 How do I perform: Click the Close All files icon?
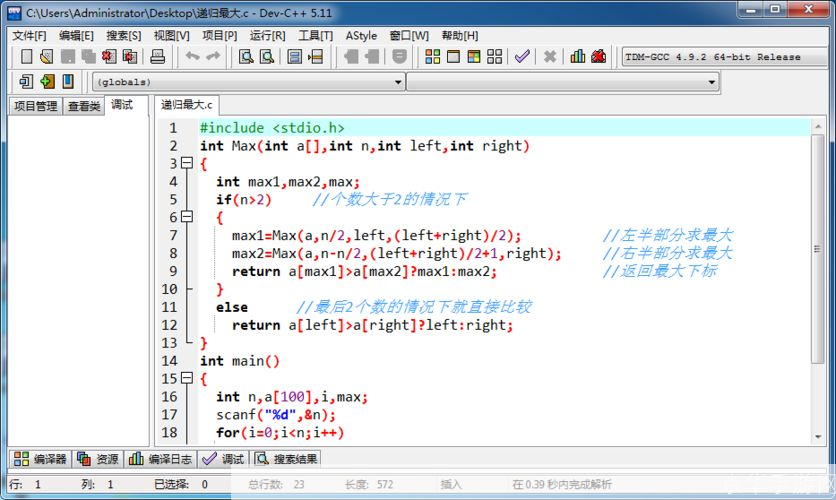coord(130,57)
